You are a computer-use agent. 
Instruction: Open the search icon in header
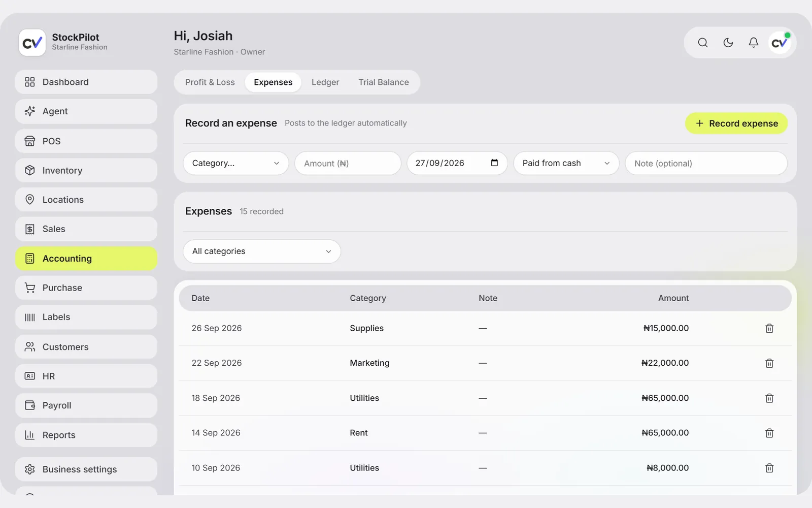click(x=702, y=43)
